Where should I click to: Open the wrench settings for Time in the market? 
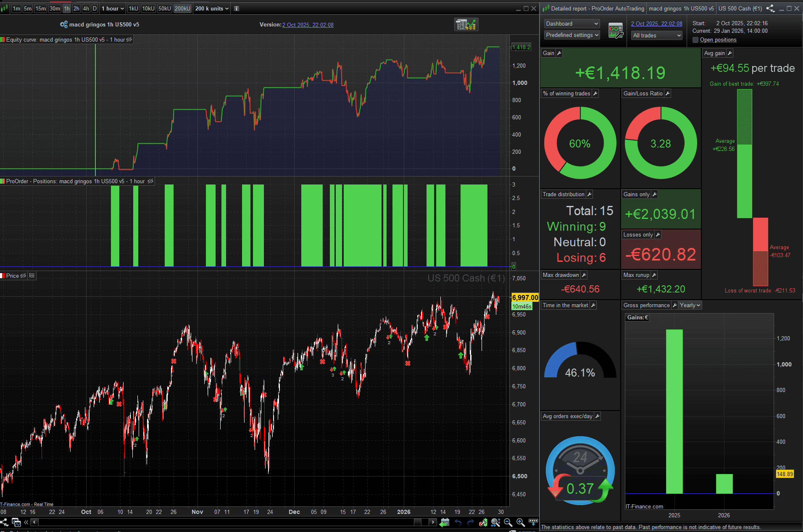593,306
